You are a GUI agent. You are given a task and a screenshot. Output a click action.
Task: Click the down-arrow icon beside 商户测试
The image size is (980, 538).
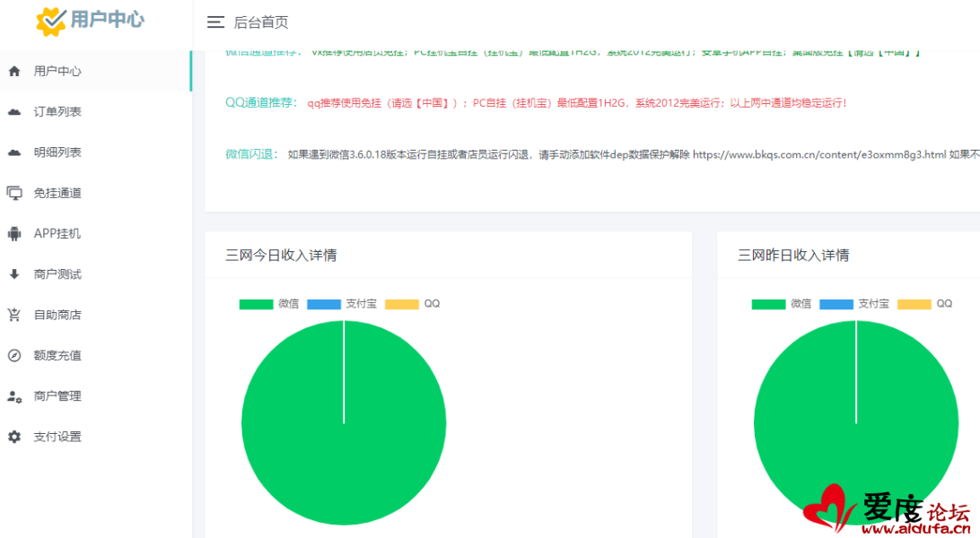point(14,274)
